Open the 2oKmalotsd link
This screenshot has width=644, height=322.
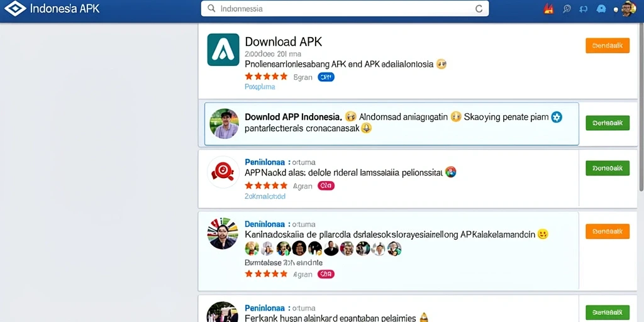[265, 196]
